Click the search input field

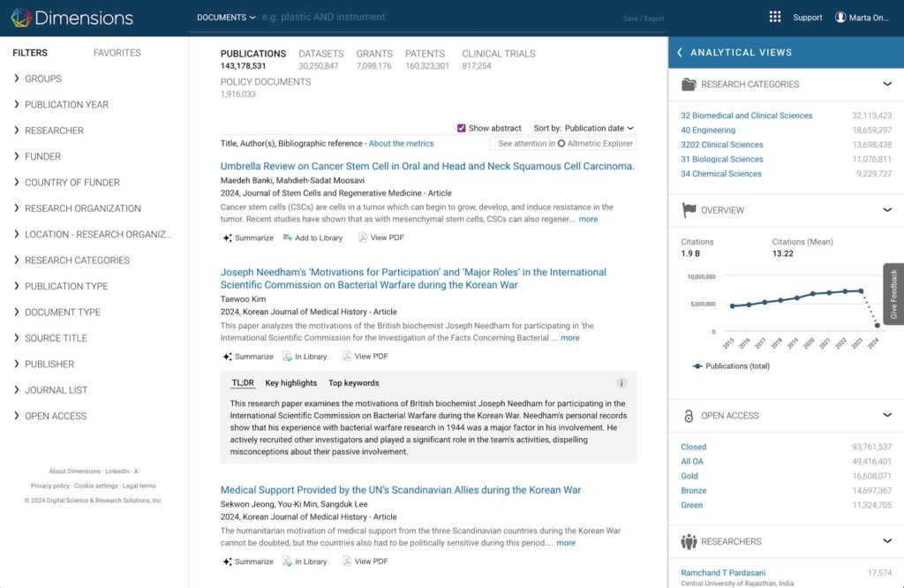point(353,17)
